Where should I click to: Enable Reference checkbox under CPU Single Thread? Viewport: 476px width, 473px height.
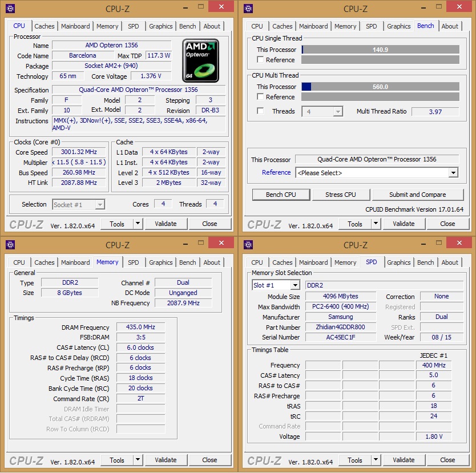point(260,59)
